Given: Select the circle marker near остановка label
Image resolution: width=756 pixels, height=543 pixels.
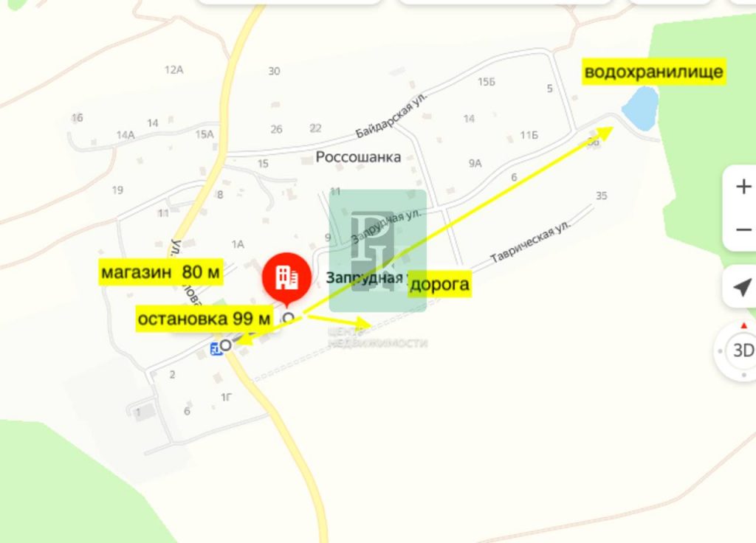Looking at the screenshot, I should [x=289, y=318].
